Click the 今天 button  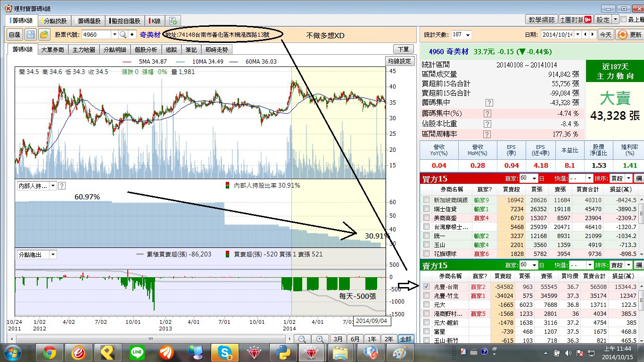605,34
